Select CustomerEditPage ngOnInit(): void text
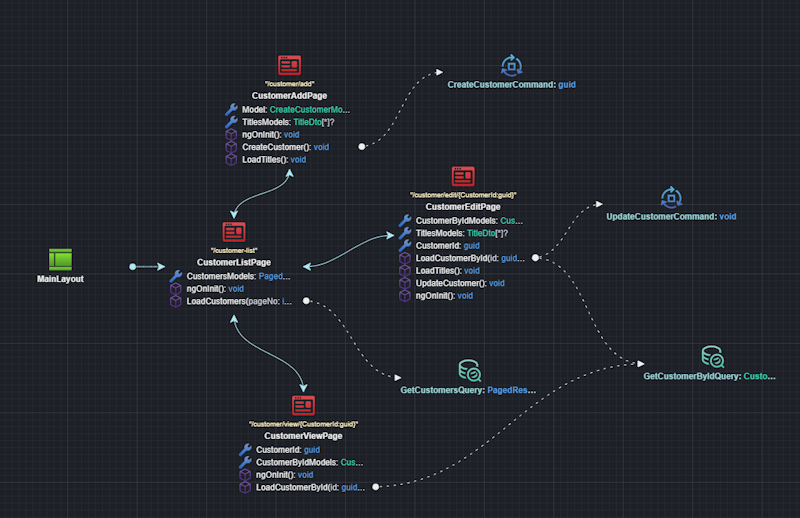This screenshot has height=518, width=800. 444,295
